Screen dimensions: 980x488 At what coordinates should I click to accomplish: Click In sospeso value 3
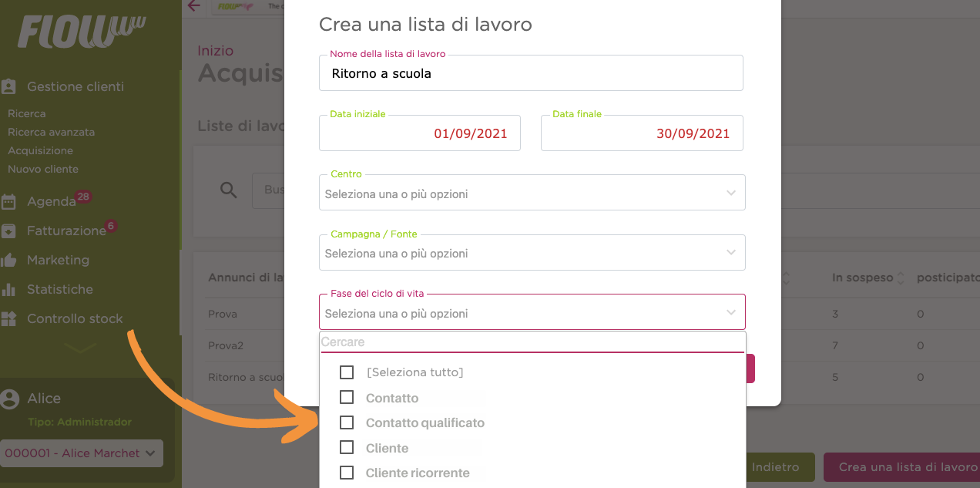click(x=835, y=314)
